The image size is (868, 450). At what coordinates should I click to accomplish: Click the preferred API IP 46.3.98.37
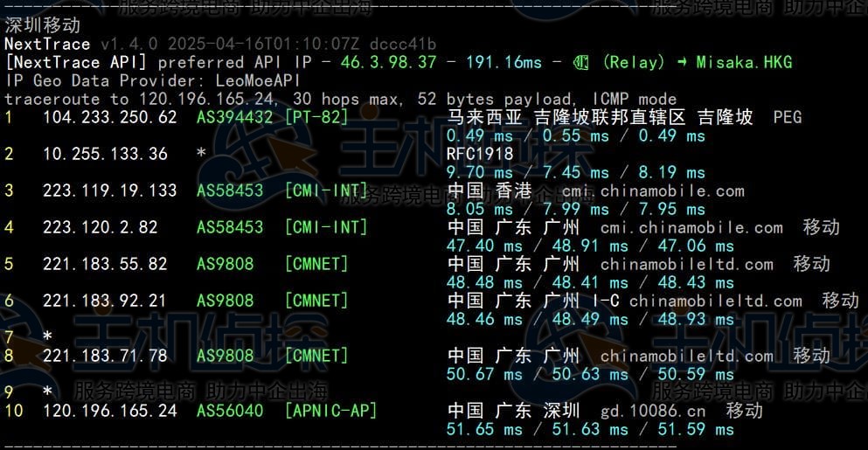tap(389, 62)
